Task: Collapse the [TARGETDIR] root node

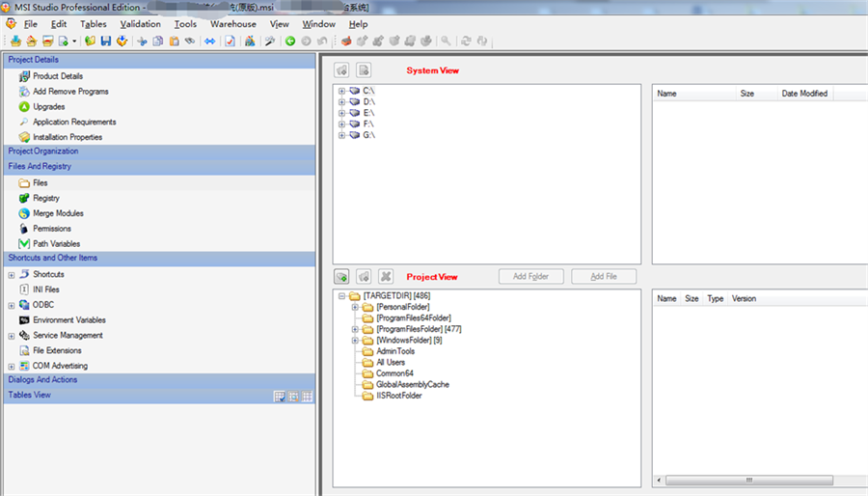Action: (341, 295)
